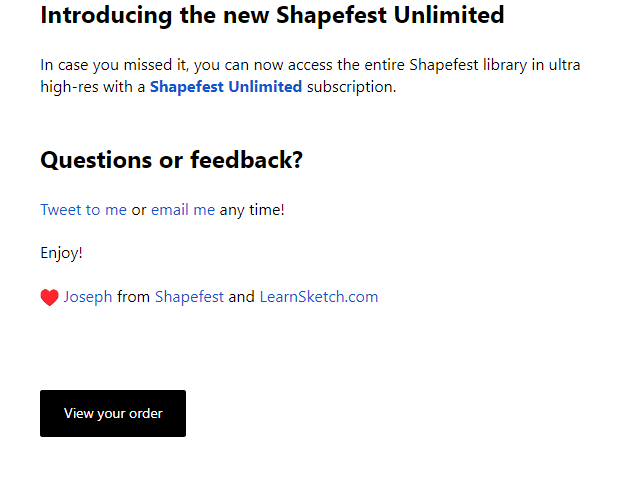Image resolution: width=621 pixels, height=478 pixels.
Task: Follow the Tweet to me link
Action: tap(83, 210)
